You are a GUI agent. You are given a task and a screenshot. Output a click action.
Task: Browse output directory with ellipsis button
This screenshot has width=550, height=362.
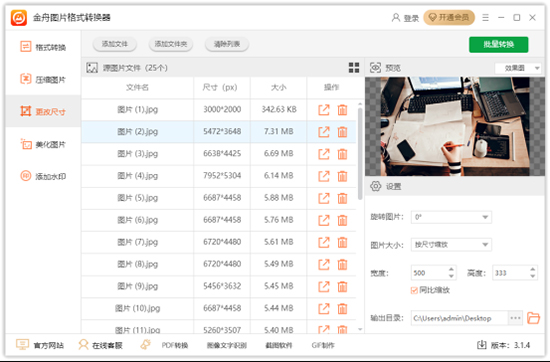click(x=515, y=318)
